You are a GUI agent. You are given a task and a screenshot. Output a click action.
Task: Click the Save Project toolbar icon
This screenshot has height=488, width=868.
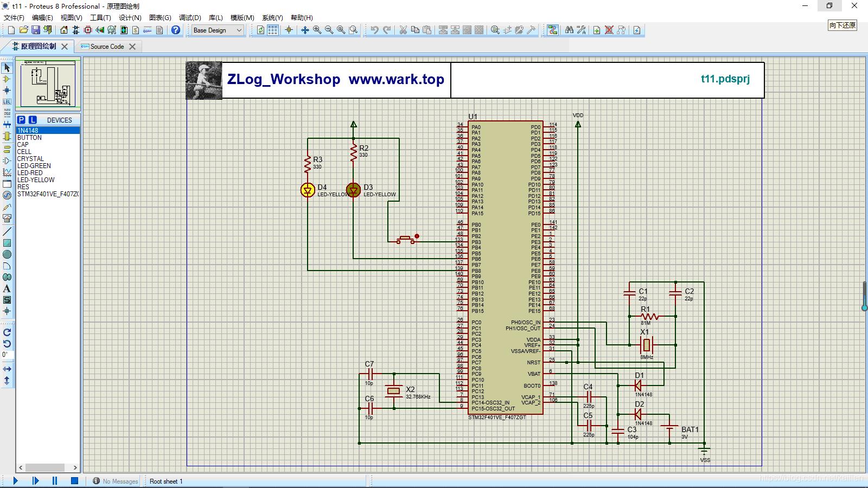[36, 30]
